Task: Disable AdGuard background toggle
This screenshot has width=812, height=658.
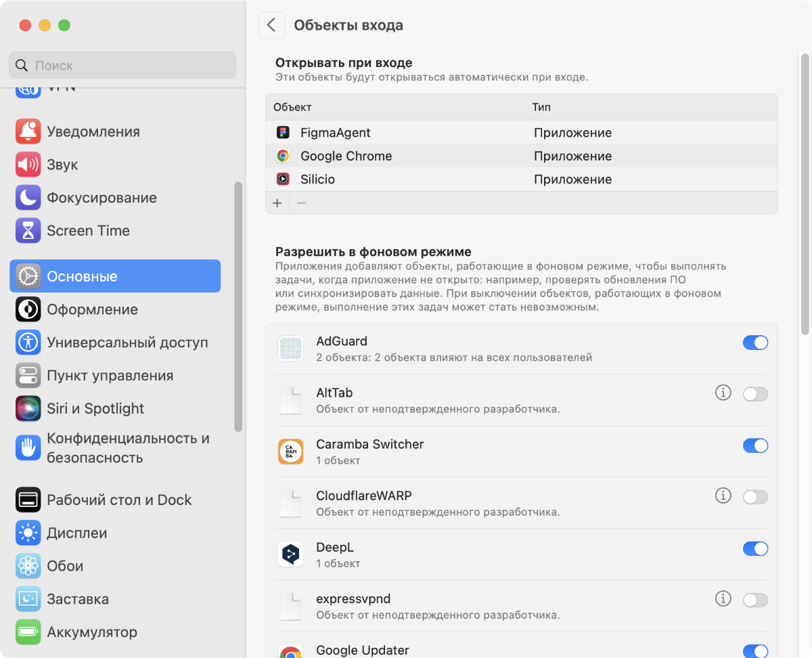Action: point(755,343)
